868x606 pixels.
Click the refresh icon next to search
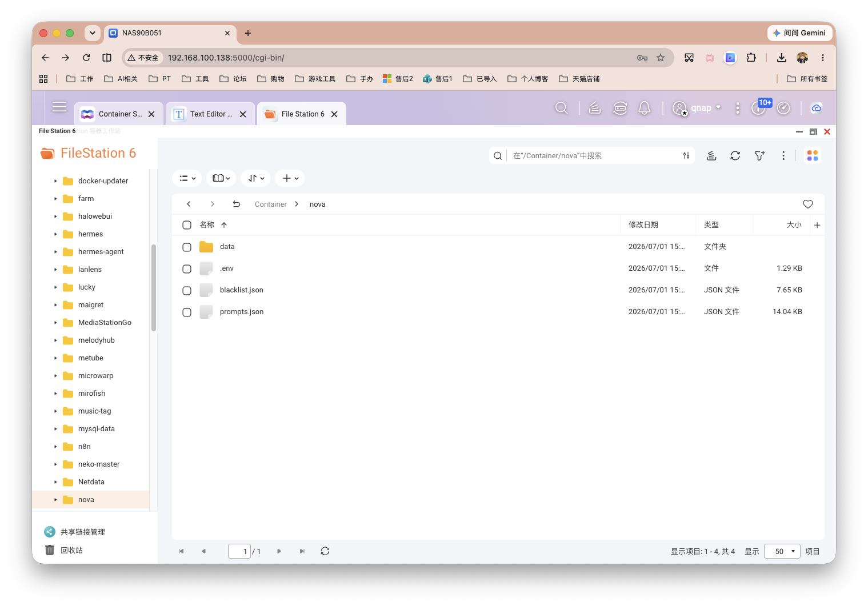[x=735, y=155]
